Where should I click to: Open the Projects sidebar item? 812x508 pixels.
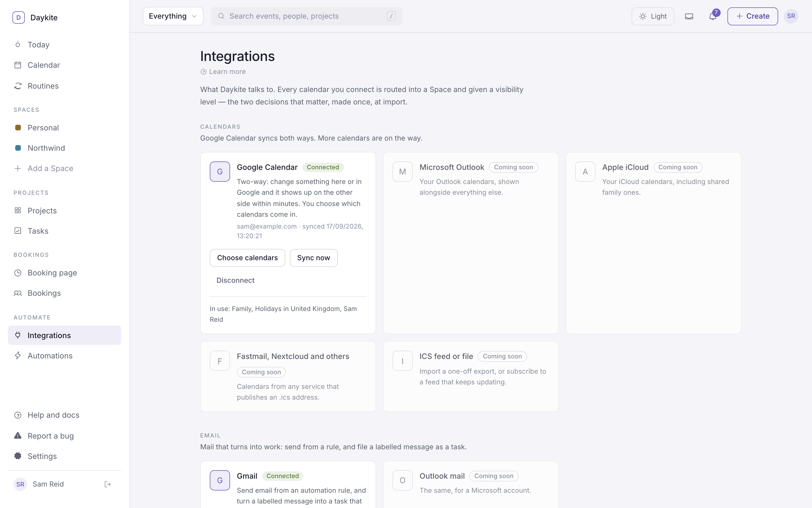[64, 211]
